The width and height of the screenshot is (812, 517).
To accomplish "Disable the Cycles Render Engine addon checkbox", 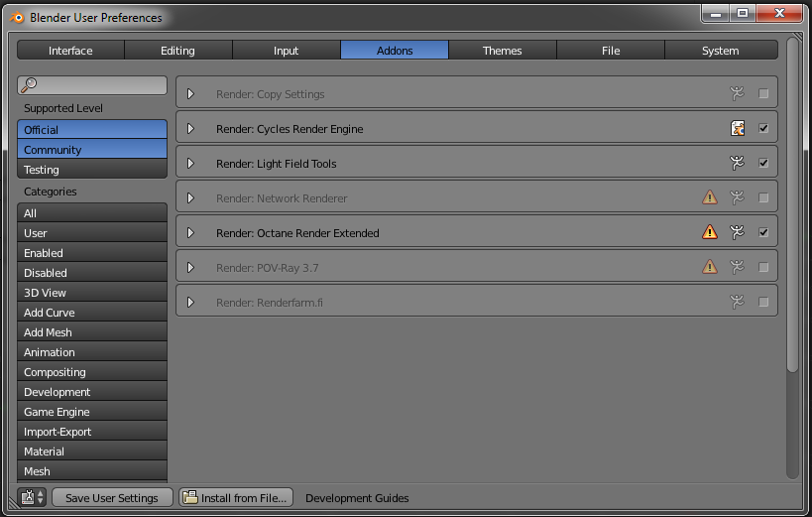I will 763,128.
